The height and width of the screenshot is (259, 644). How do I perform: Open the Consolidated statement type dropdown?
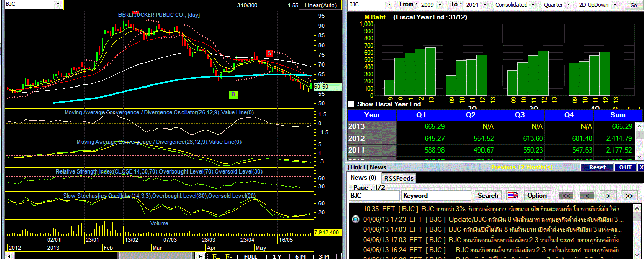tap(534, 4)
